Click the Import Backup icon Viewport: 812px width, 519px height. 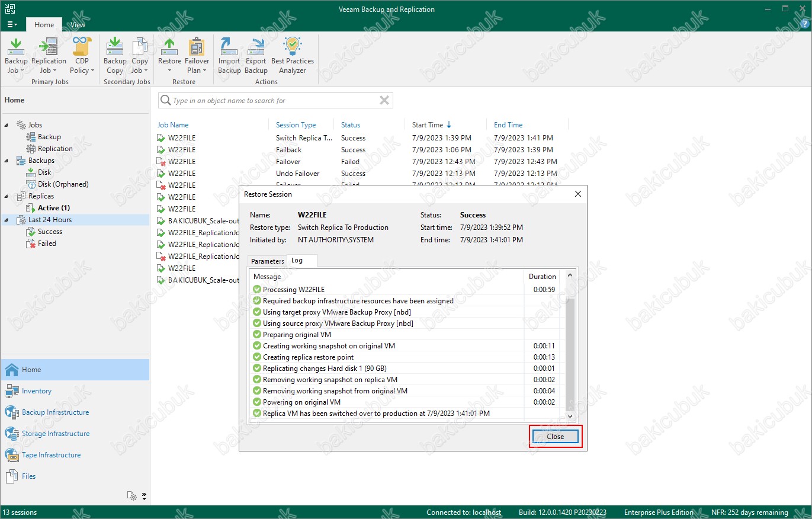click(x=229, y=56)
